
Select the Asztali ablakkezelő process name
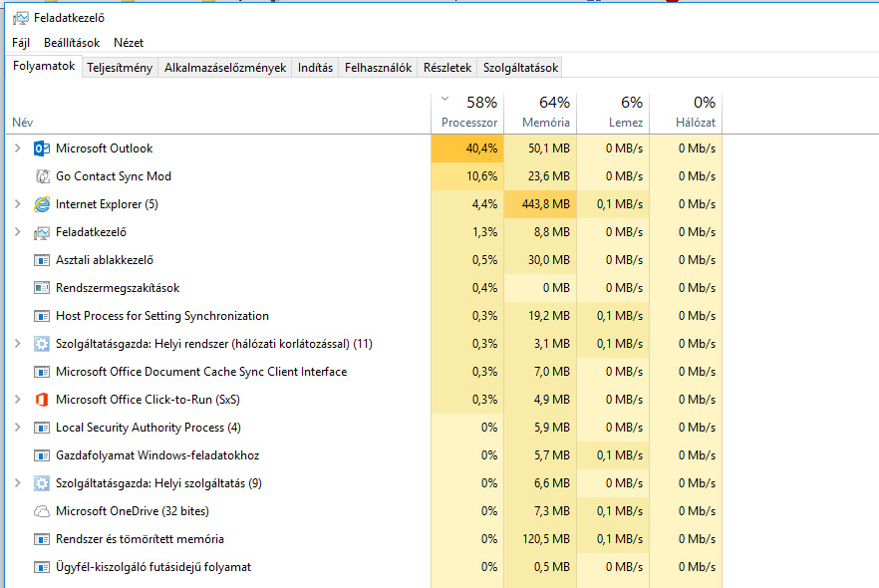pos(105,260)
